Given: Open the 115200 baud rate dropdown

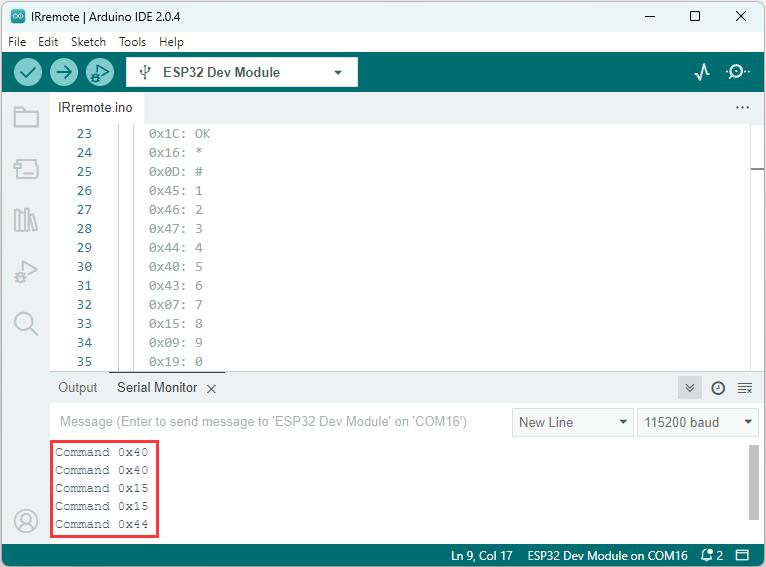Looking at the screenshot, I should coord(698,422).
